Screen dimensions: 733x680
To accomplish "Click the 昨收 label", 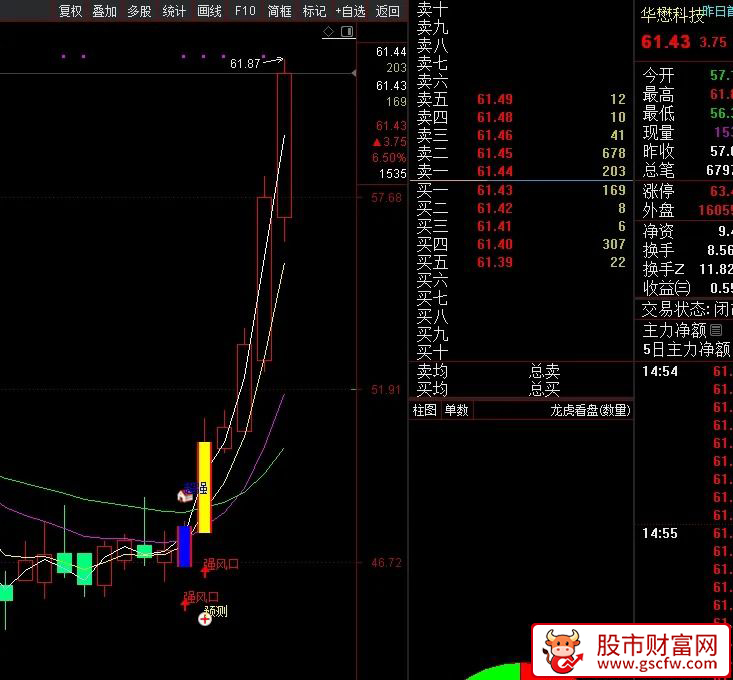I will (658, 151).
